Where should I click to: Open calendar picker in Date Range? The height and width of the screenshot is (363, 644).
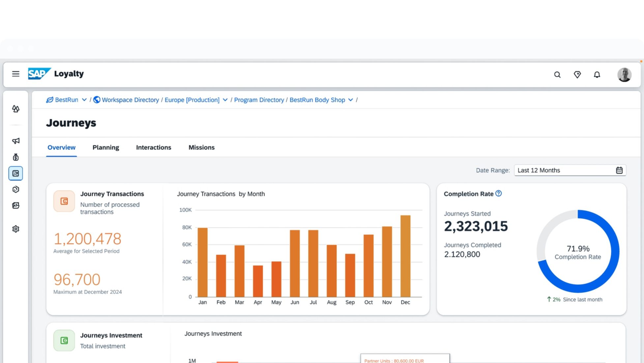click(619, 170)
